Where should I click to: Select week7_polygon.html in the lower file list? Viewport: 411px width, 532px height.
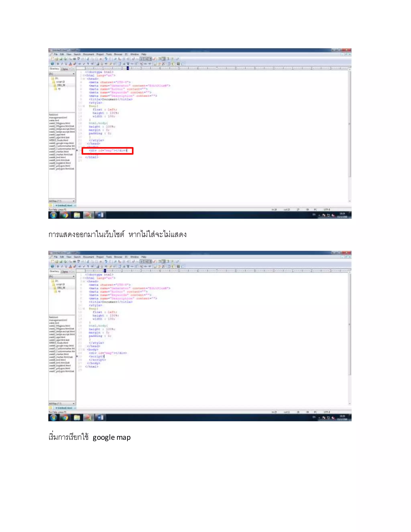pos(60,369)
